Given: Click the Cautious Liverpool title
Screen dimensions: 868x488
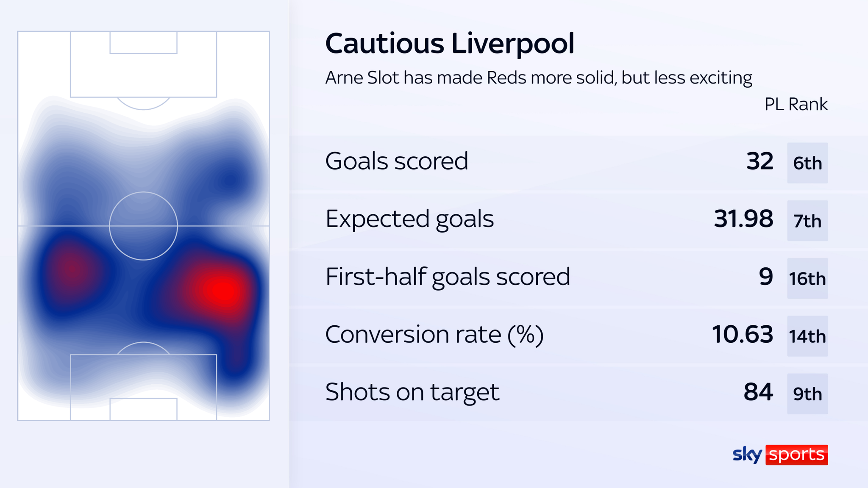Looking at the screenshot, I should (x=449, y=44).
